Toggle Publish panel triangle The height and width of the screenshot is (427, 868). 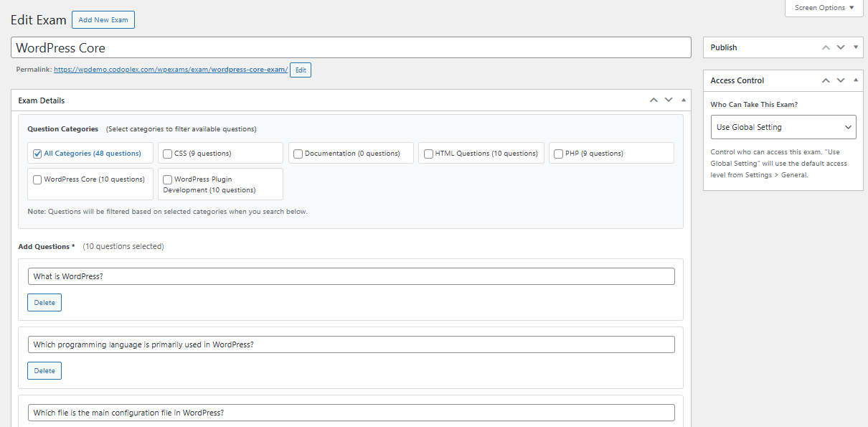pos(856,47)
